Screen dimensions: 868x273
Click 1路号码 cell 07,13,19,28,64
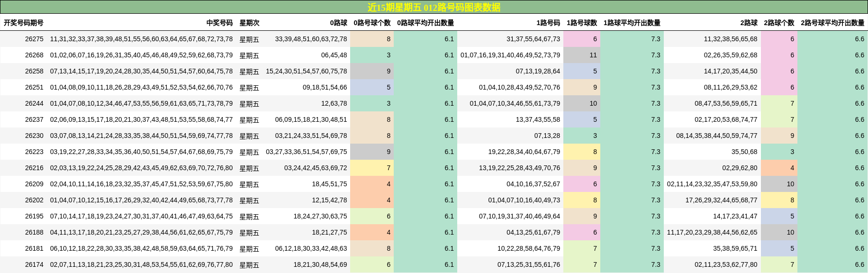coord(538,71)
